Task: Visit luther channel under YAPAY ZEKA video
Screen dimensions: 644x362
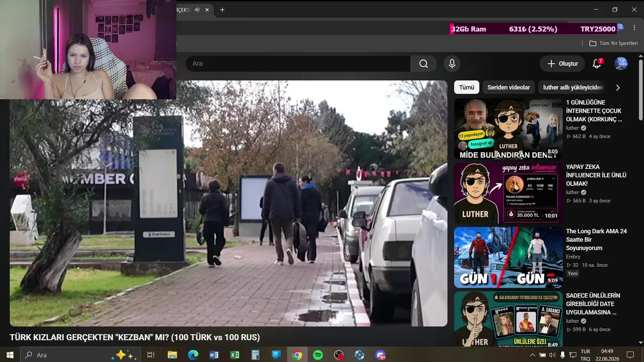Action: coord(573,193)
